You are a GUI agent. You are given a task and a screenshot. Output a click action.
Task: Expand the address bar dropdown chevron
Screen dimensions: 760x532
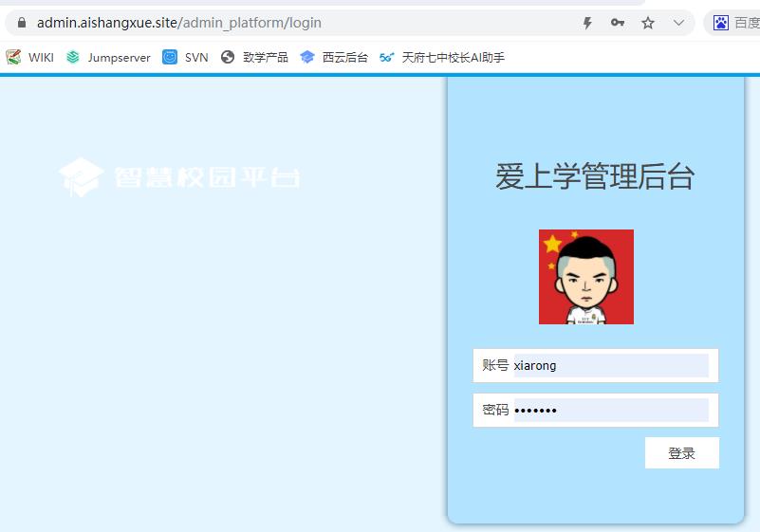pyautogui.click(x=678, y=23)
